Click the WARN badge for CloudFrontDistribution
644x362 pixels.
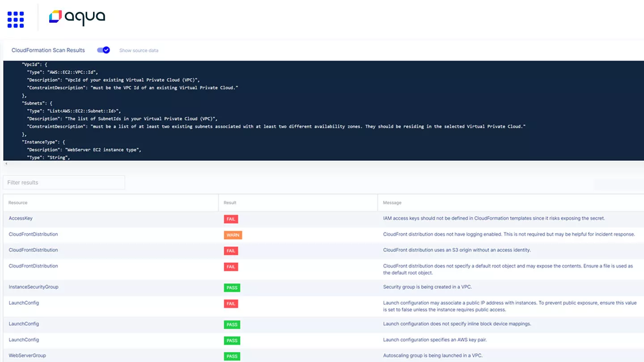coord(233,235)
